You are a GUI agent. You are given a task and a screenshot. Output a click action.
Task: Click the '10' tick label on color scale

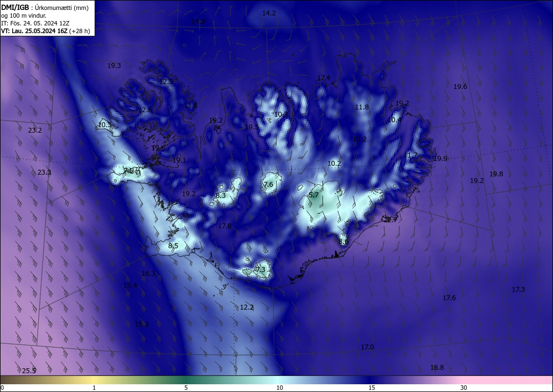click(x=279, y=388)
